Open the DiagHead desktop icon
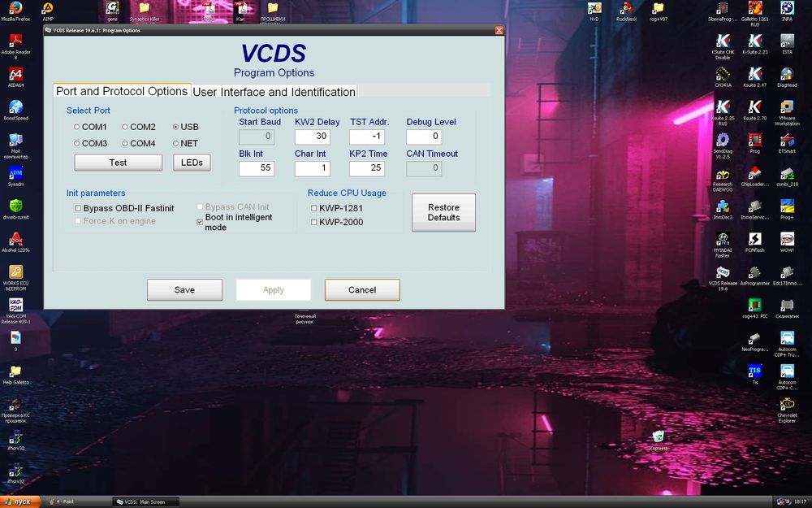Image resolution: width=812 pixels, height=508 pixels. coord(787,76)
